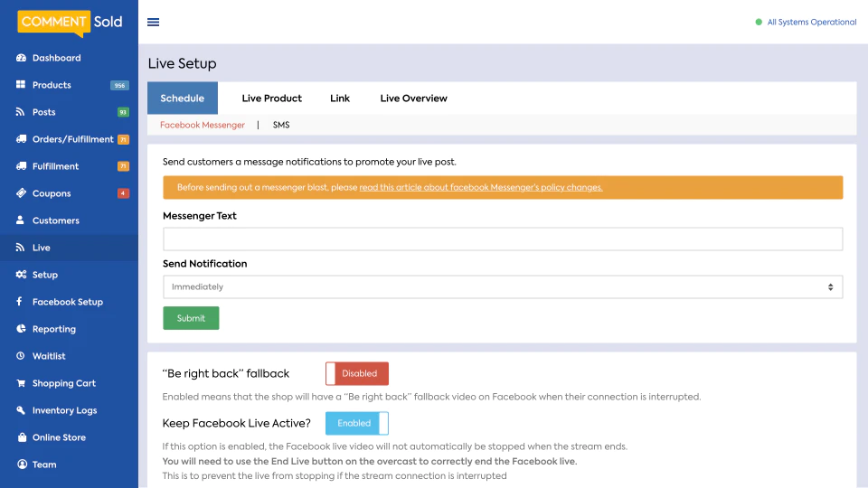Image resolution: width=868 pixels, height=488 pixels.
Task: Click the Products grid icon
Action: click(x=21, y=85)
